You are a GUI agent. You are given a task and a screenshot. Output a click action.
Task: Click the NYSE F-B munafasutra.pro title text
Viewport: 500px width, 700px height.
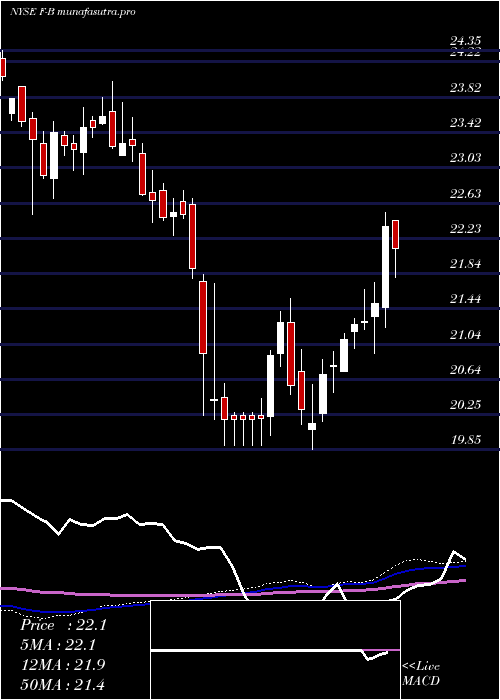72,12
